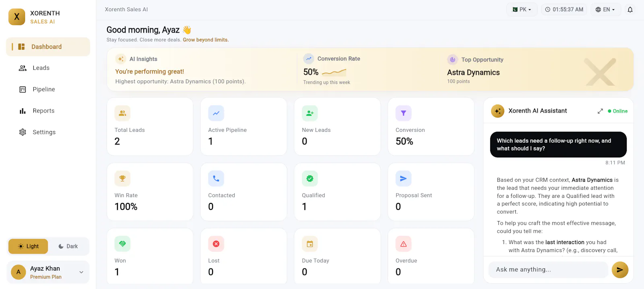Click the Conversion Rate sparkline chart
644x289 pixels.
click(x=334, y=72)
